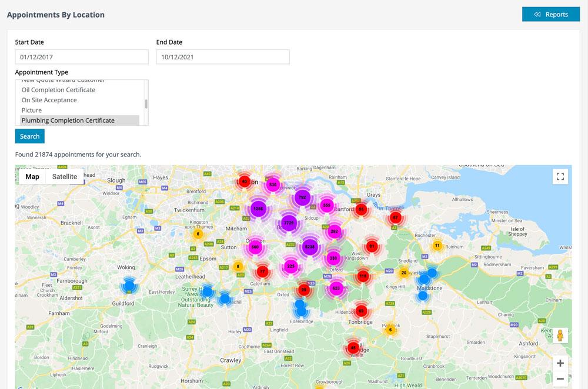
Task: Zoom in on the map
Action: (x=560, y=363)
